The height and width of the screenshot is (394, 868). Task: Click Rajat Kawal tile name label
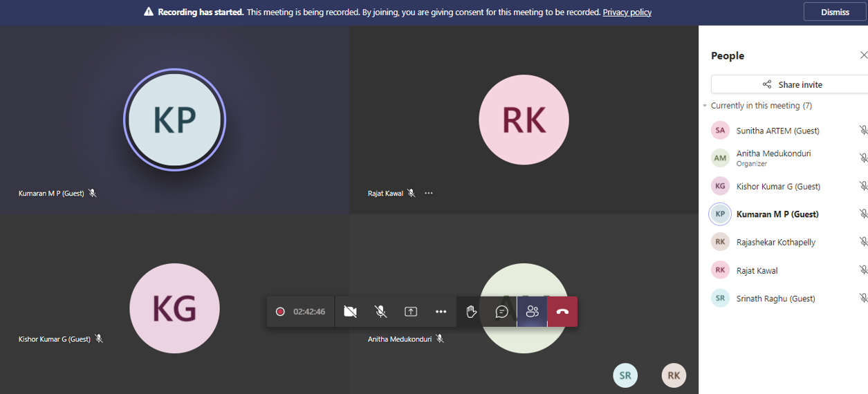(x=385, y=194)
